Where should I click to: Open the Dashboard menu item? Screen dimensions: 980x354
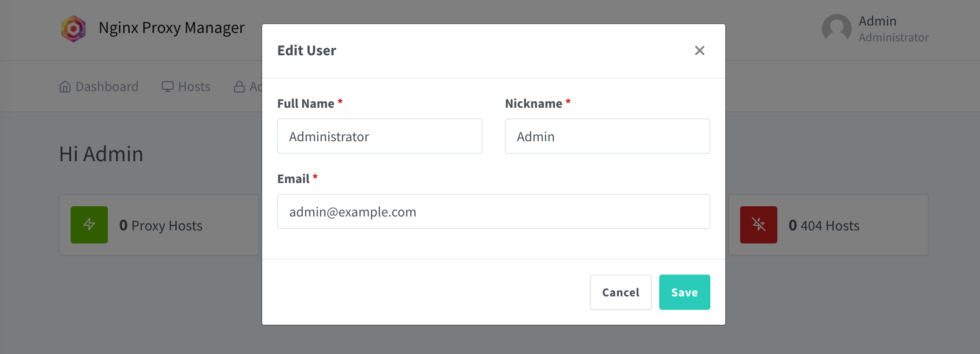[x=99, y=87]
